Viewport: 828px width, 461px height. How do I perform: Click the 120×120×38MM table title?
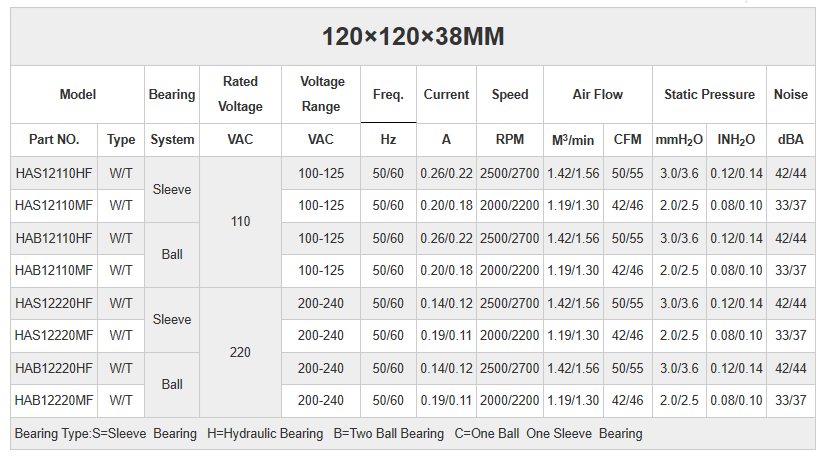(x=413, y=37)
